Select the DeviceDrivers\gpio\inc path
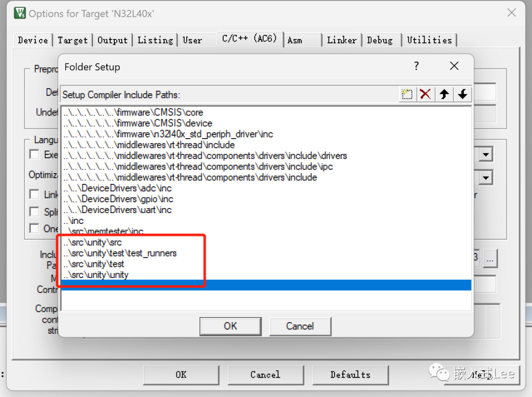This screenshot has height=397, width=532. [266, 199]
